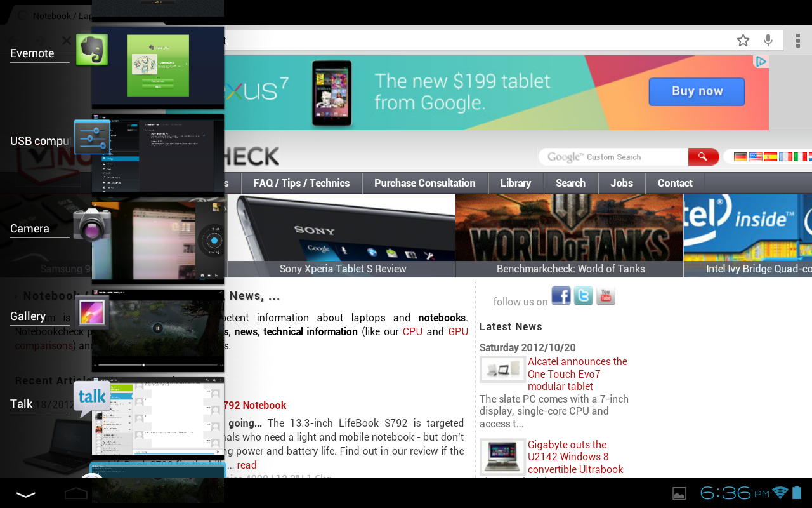
Task: Tap the Wi-Fi status icon
Action: 781,493
